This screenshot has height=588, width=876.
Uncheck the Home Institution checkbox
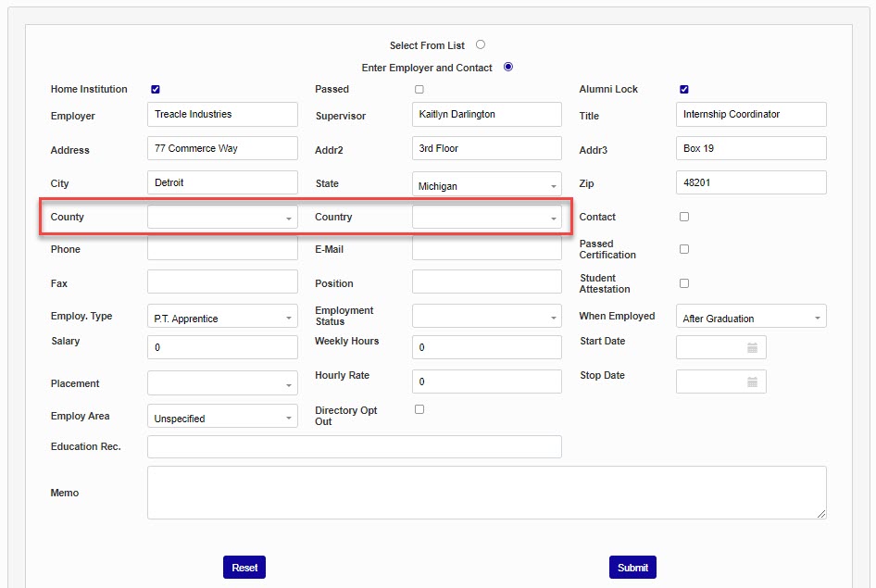click(x=156, y=90)
